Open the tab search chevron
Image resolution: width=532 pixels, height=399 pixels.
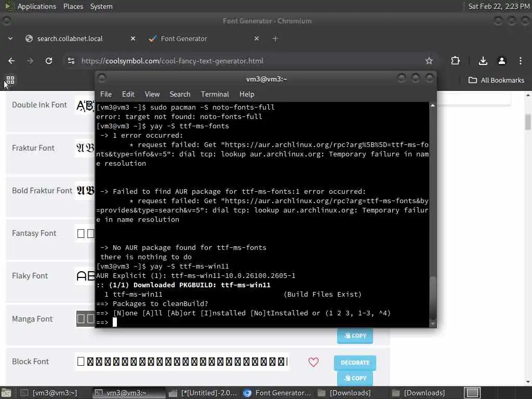[x=10, y=38]
